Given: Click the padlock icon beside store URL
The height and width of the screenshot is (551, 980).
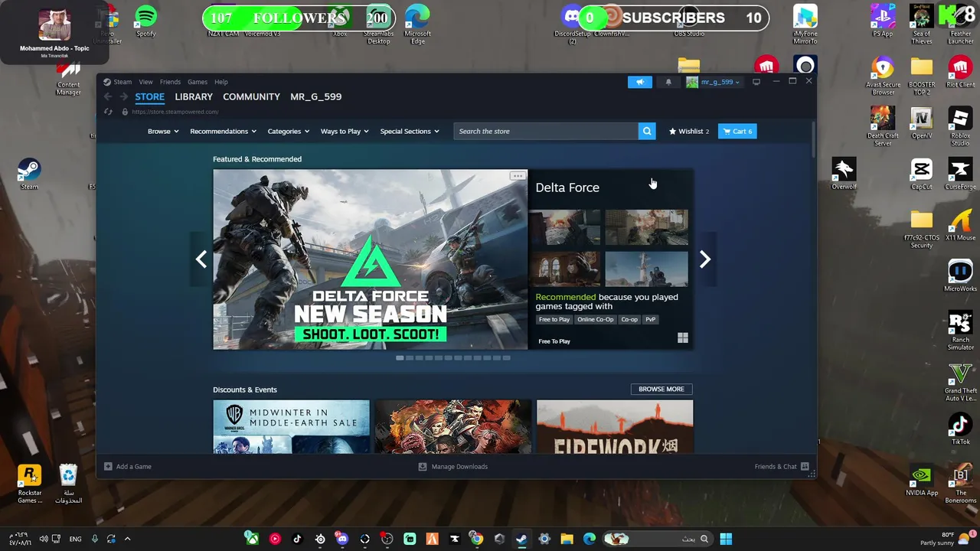Looking at the screenshot, I should pyautogui.click(x=125, y=112).
